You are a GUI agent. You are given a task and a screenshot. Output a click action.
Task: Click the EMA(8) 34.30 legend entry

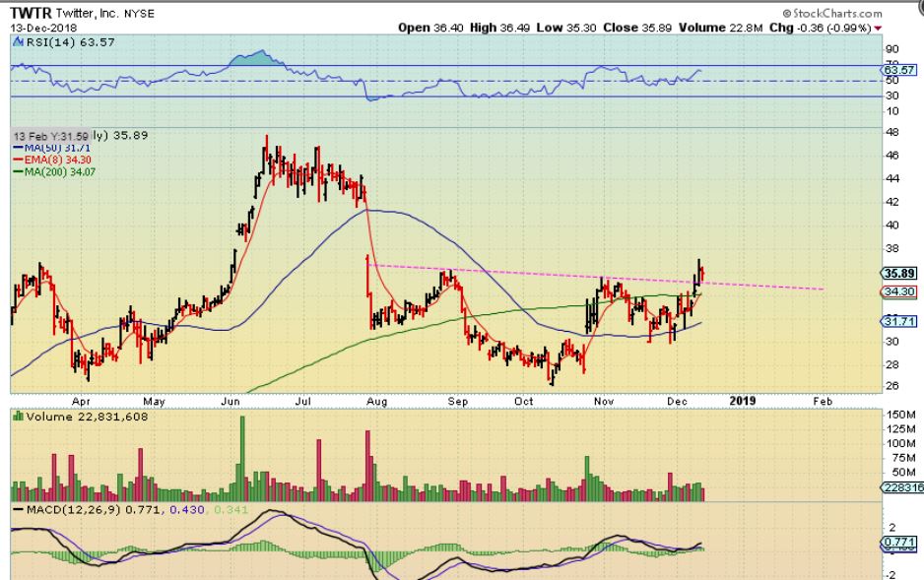click(52, 160)
